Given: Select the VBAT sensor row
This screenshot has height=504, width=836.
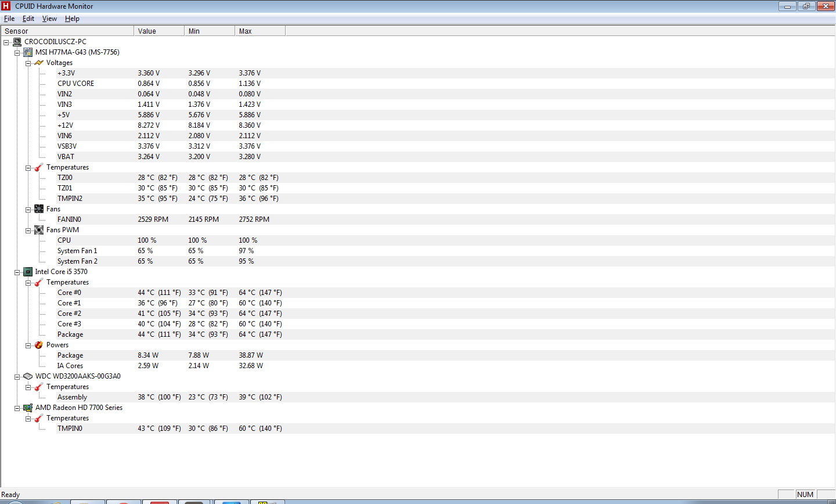Looking at the screenshot, I should coord(445,157).
